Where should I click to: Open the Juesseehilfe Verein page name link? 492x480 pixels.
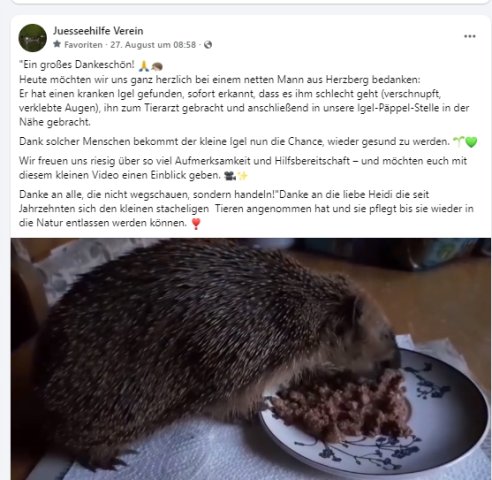pos(98,31)
